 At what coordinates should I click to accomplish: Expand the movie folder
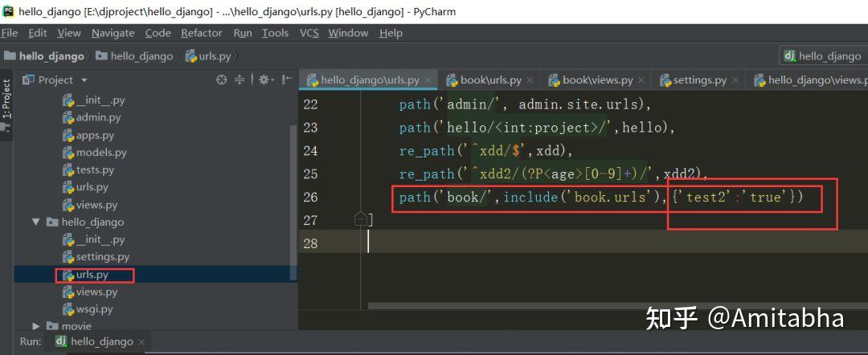click(36, 326)
